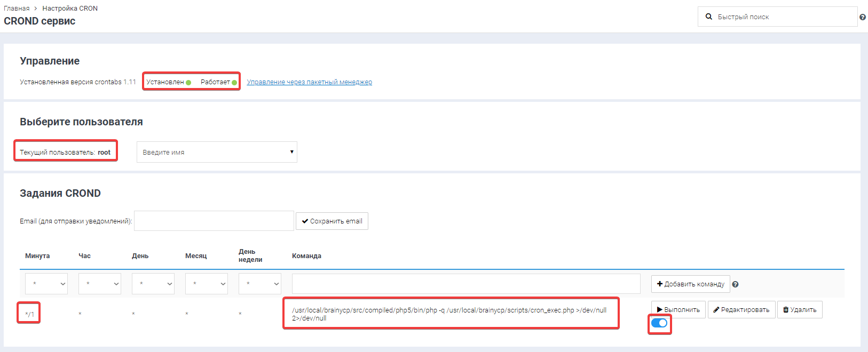Delete the cron job with Удалить

799,309
